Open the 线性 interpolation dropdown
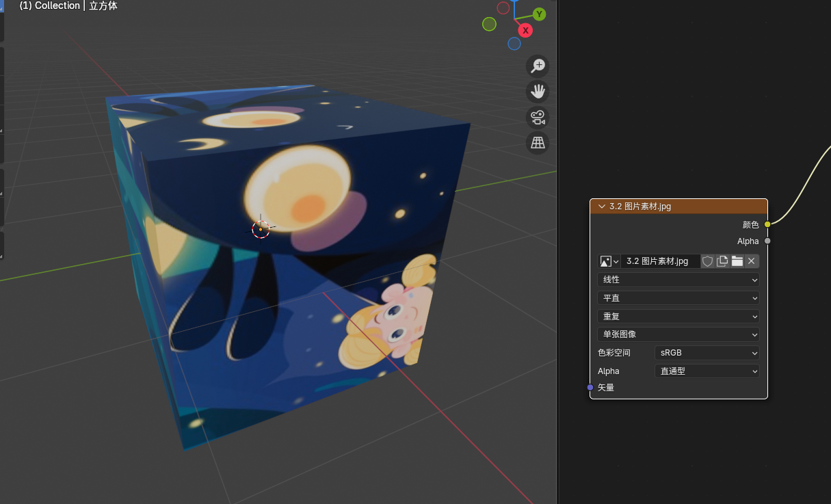 [678, 280]
